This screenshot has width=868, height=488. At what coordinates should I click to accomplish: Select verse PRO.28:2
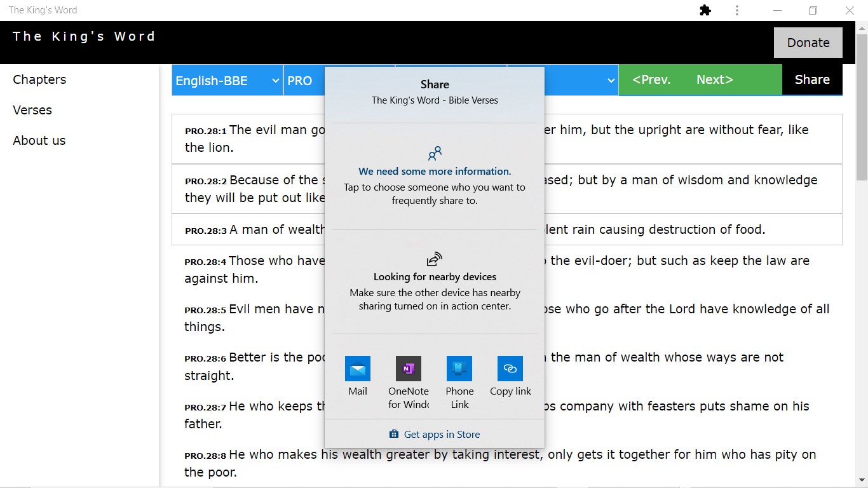pos(507,189)
